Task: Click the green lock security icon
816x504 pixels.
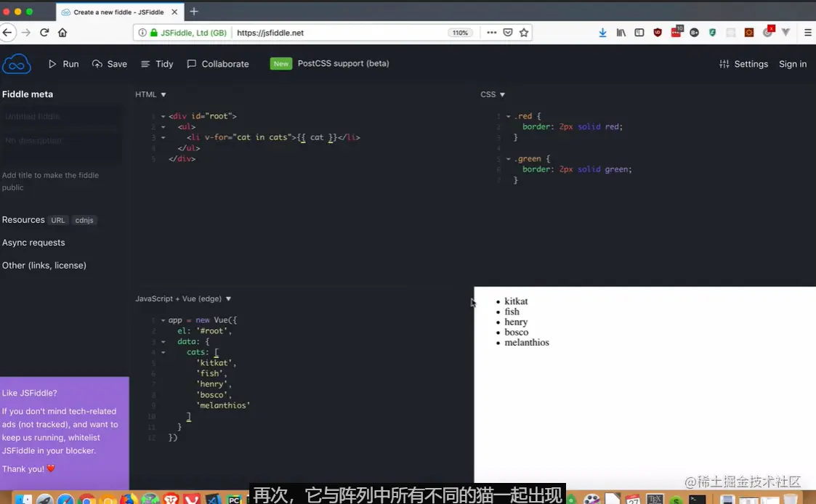Action: [x=153, y=32]
